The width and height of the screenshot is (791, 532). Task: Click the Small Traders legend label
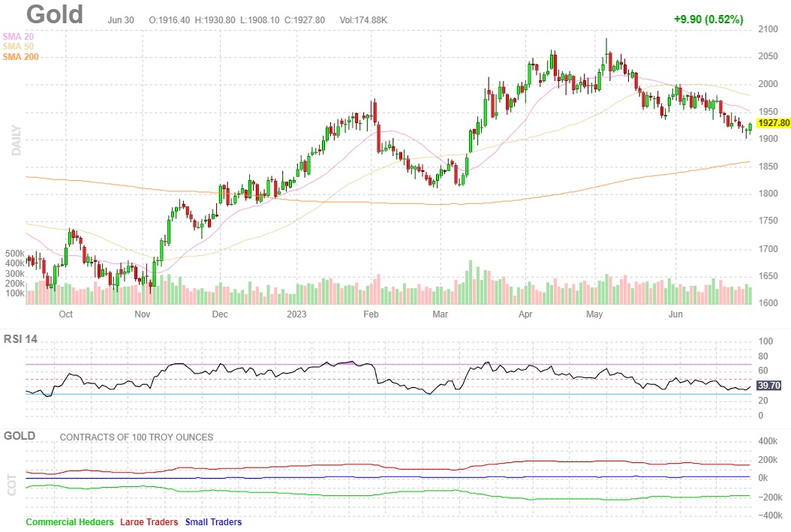tap(213, 522)
